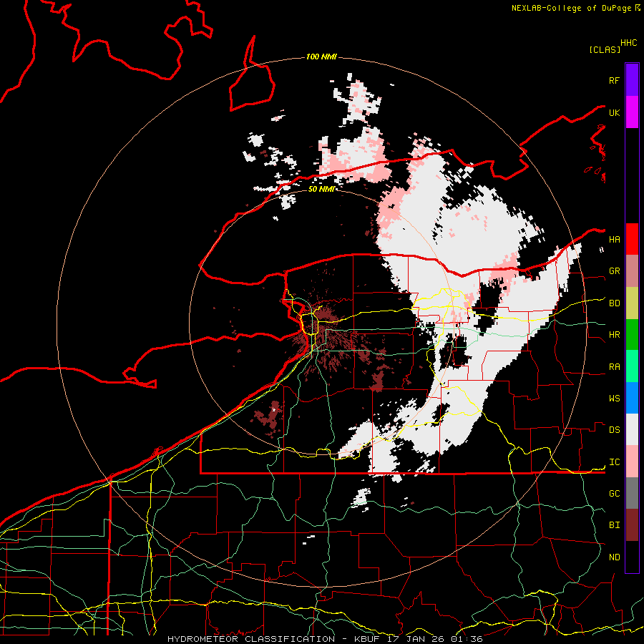Click the DS white legend swatch
The height and width of the screenshot is (644, 644).
632,429
